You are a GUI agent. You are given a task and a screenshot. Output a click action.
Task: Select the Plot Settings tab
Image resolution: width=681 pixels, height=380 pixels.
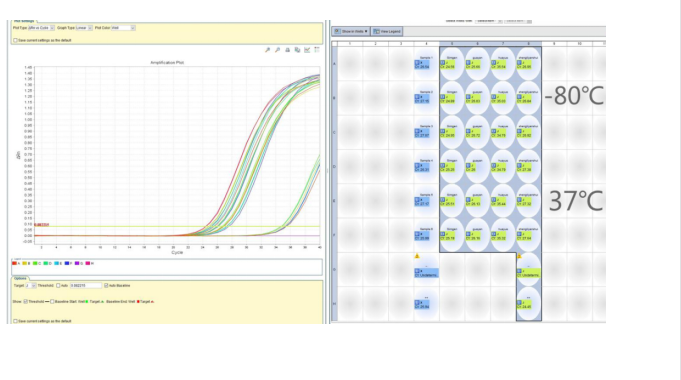coord(24,21)
